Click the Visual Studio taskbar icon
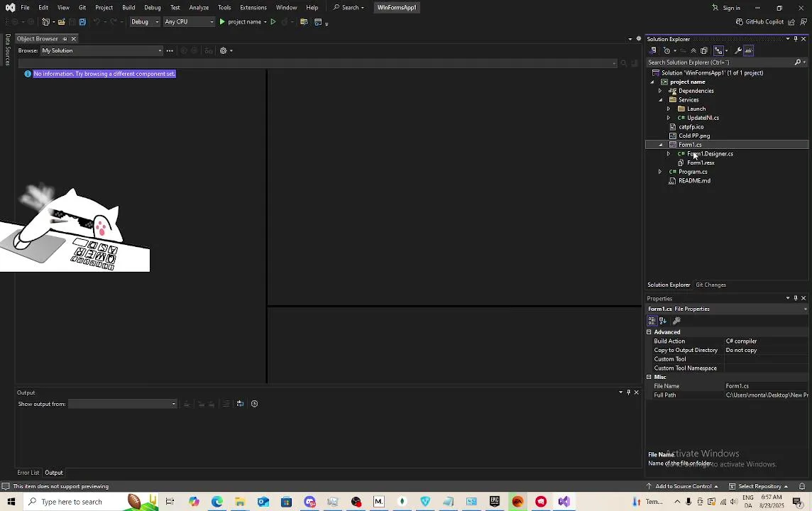Screen dimensions: 812x511 [x=564, y=501]
